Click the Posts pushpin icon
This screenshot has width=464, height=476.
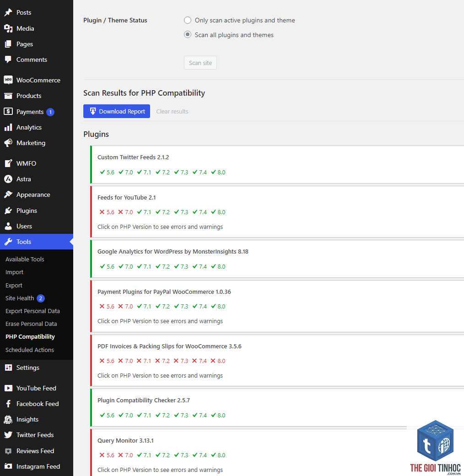tap(8, 12)
